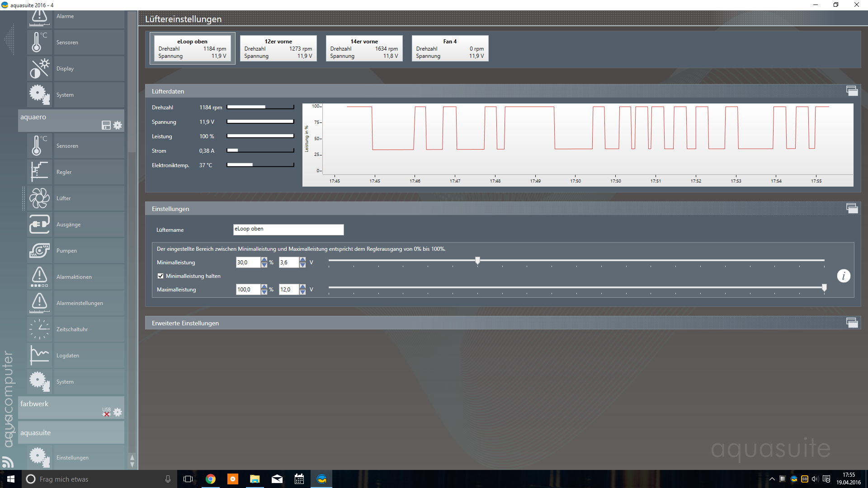Increase Minimalleistung percent with up arrow
The width and height of the screenshot is (868, 488).
(x=264, y=260)
